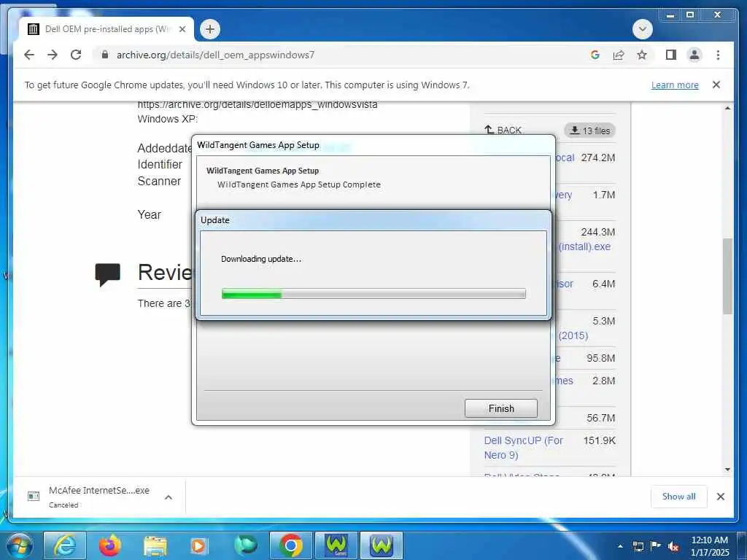Open the WildTangent Games taskbar icon
This screenshot has height=560, width=747.
click(x=336, y=545)
